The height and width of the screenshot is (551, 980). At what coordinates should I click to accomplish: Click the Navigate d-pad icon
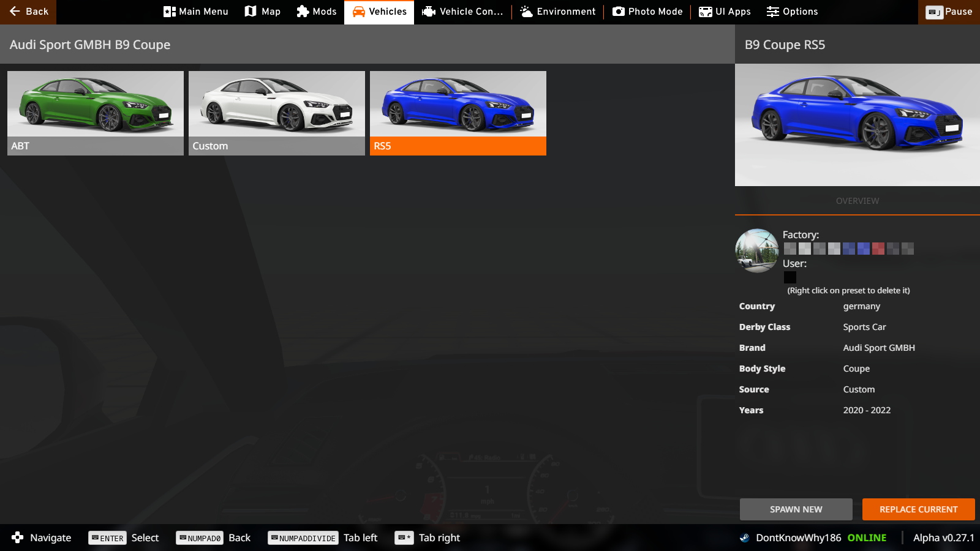(18, 538)
